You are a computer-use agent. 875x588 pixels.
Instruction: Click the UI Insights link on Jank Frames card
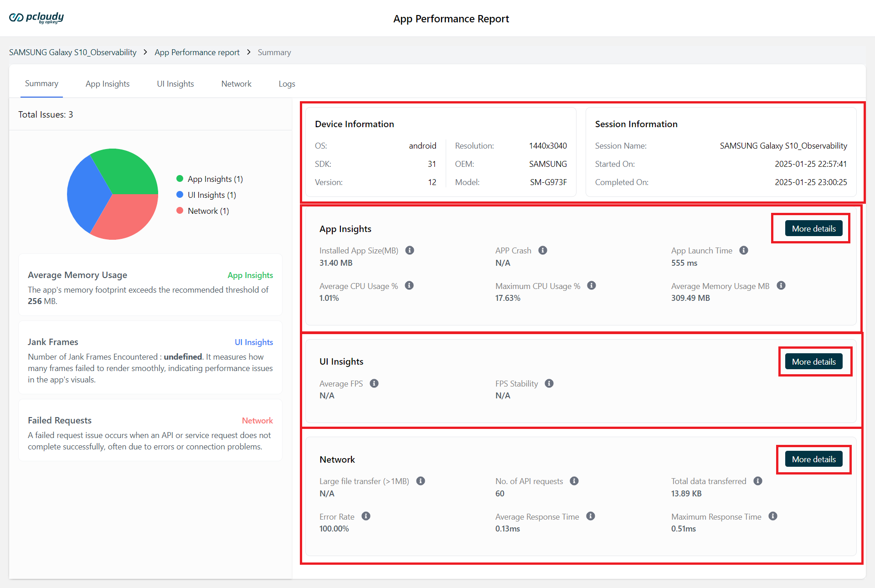pyautogui.click(x=253, y=342)
